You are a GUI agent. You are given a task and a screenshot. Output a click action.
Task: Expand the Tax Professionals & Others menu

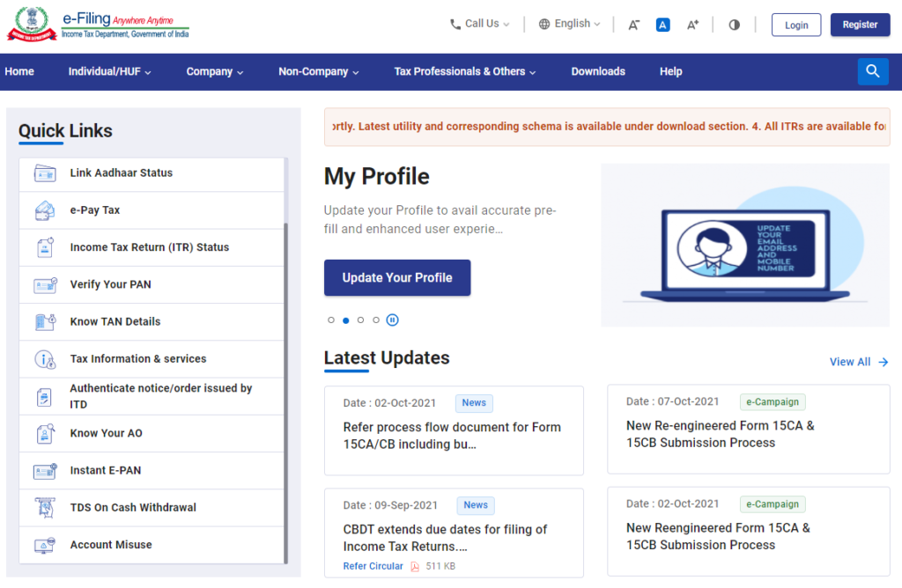[x=464, y=71]
